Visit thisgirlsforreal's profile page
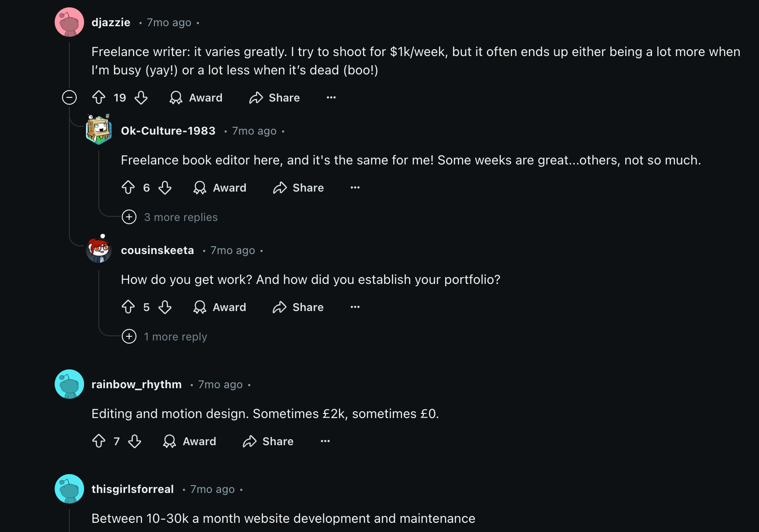Viewport: 759px width, 532px height. coord(132,489)
